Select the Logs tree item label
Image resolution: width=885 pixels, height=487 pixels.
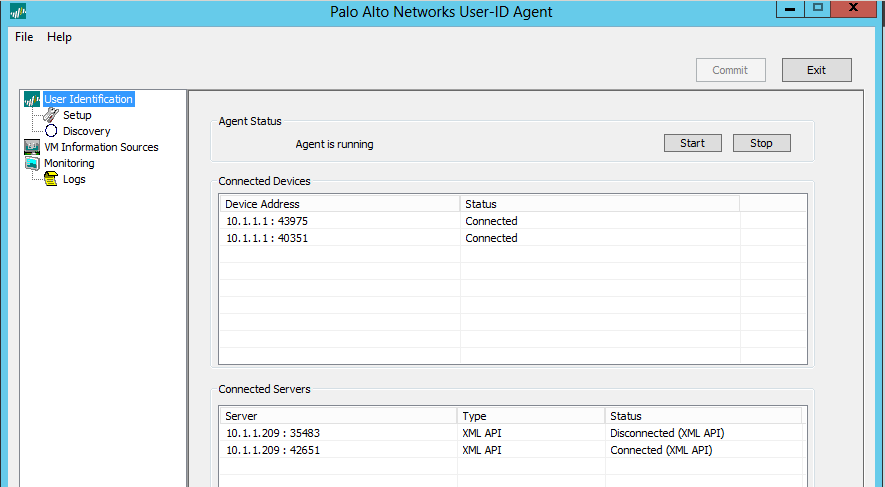[74, 179]
